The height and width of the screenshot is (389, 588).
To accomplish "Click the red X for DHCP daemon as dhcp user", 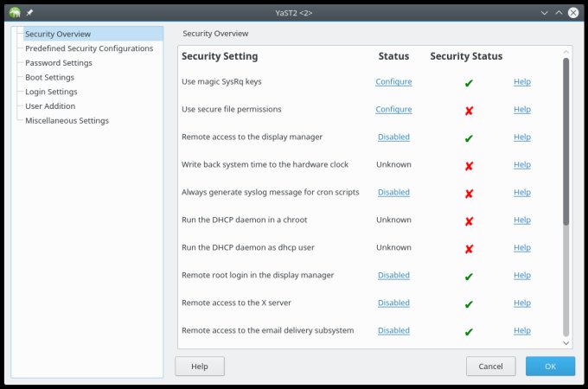I will pos(469,249).
